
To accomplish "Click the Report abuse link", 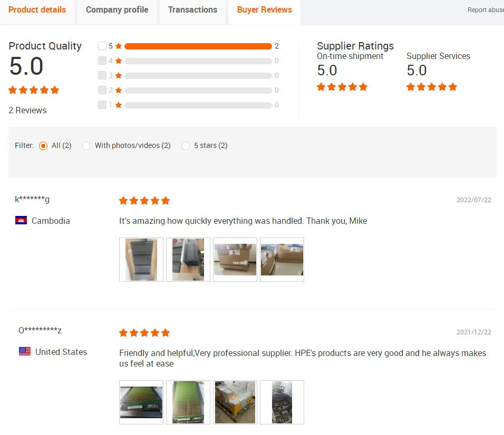I will (x=486, y=10).
